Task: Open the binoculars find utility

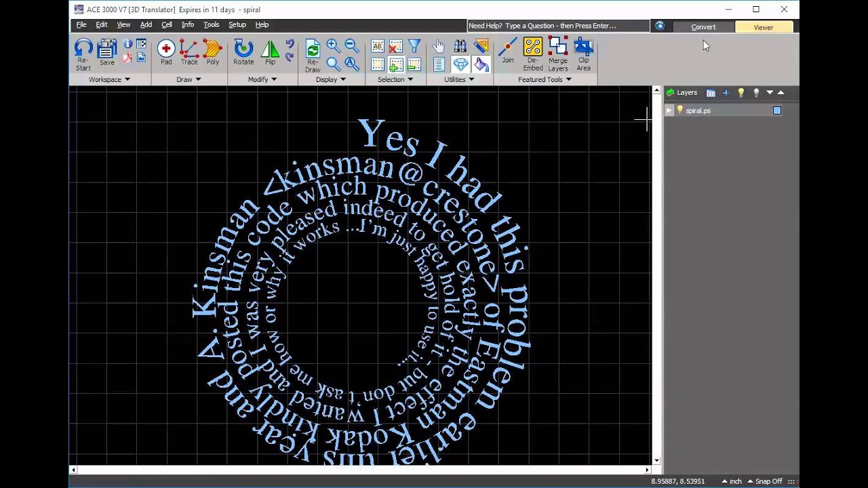Action: tap(460, 46)
